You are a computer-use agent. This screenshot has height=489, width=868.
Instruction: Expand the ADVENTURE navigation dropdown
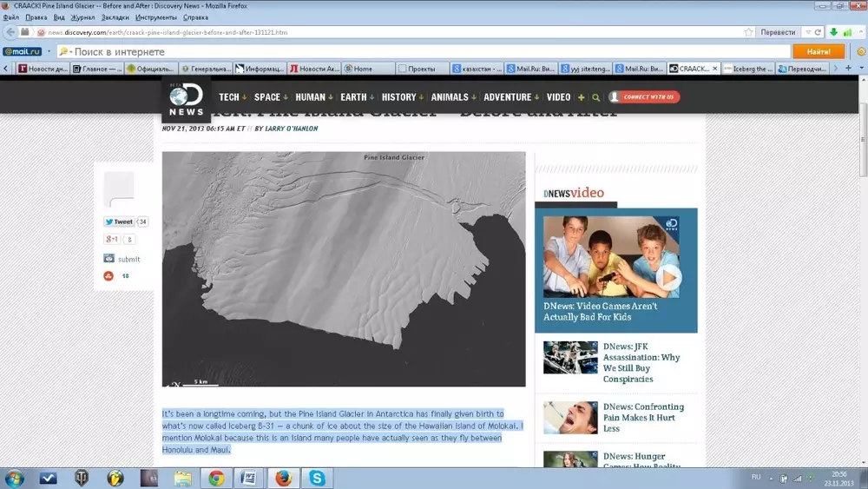point(510,97)
